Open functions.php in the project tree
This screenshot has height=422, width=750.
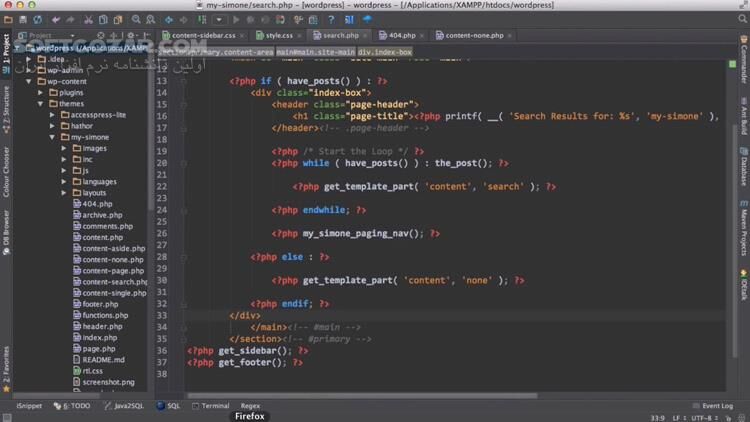(x=104, y=315)
